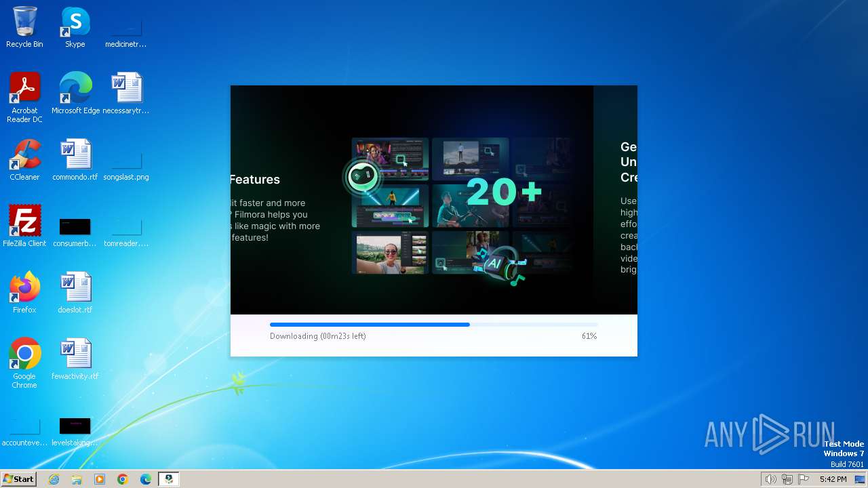Open CCleaner desktop shortcut

pyautogui.click(x=24, y=160)
